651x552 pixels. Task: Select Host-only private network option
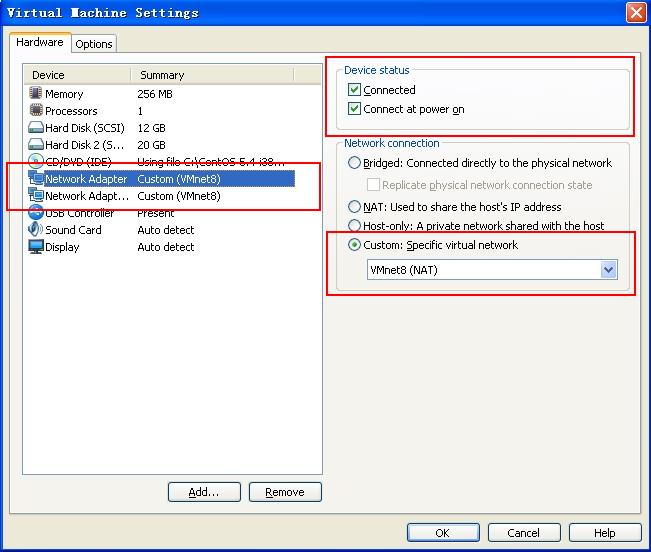click(354, 226)
